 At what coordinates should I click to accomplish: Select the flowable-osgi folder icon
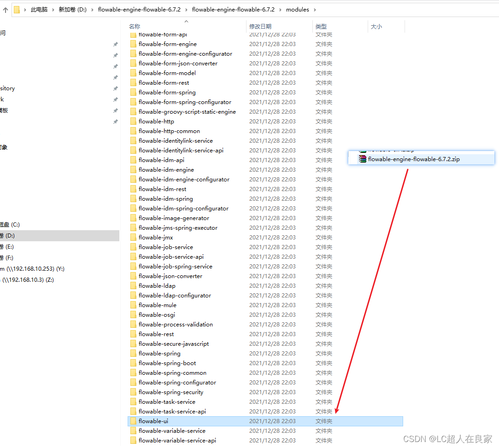click(133, 315)
